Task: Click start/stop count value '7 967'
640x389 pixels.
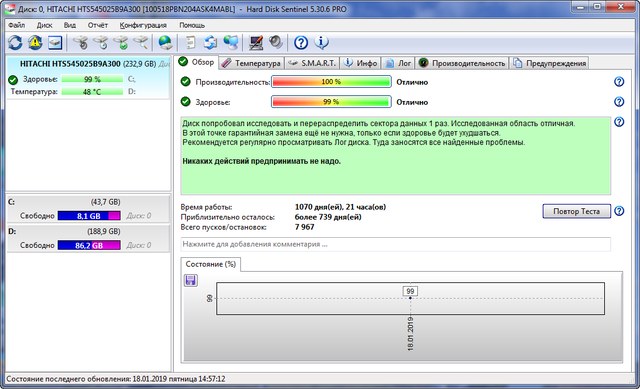Action: point(304,227)
